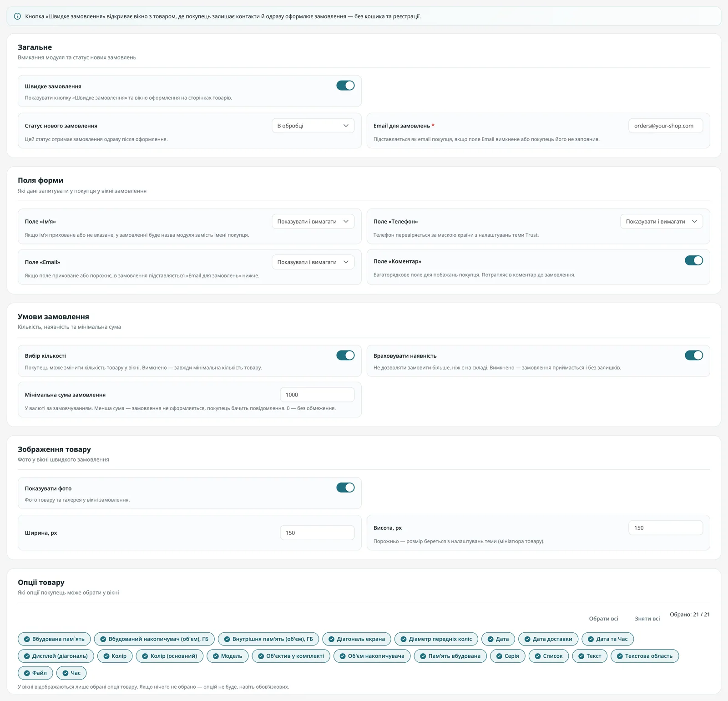Click the «Висота, px» input field
728x701 pixels.
(666, 528)
